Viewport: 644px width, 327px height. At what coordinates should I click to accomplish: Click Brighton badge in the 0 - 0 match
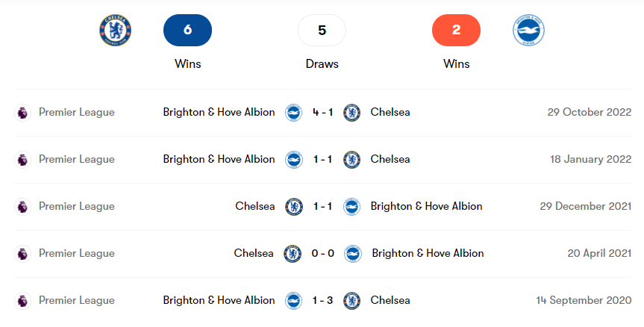coord(353,254)
